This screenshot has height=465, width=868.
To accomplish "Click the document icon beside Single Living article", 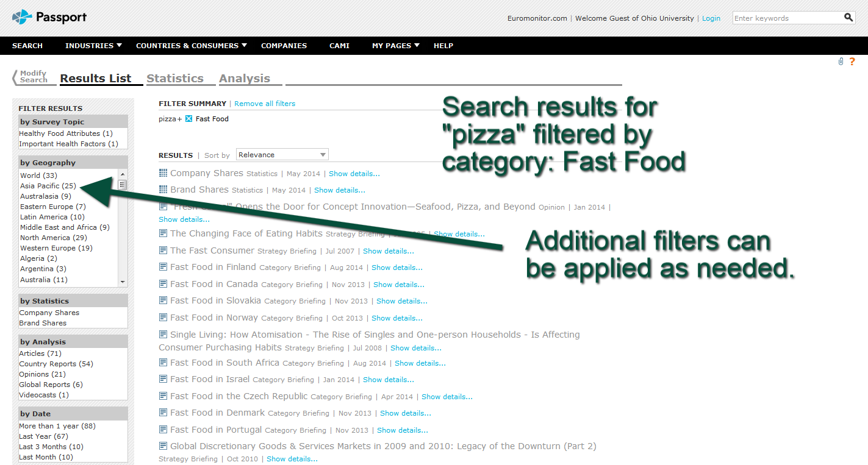I will [x=163, y=334].
